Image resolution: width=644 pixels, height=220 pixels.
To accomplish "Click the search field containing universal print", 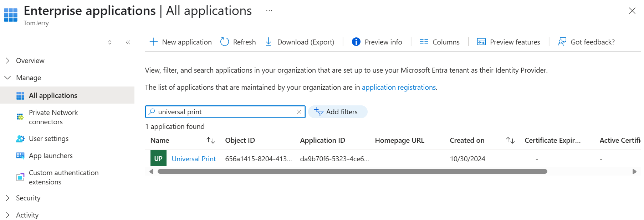I will 225,112.
